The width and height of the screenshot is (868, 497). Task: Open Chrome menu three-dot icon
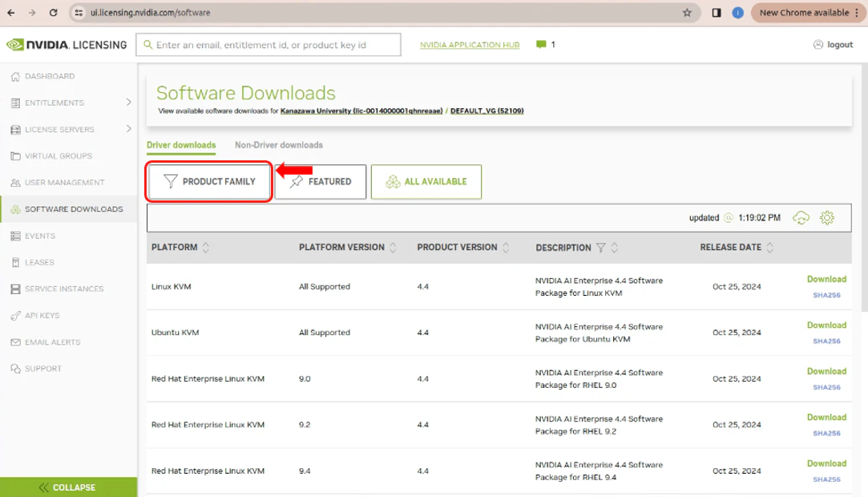856,12
